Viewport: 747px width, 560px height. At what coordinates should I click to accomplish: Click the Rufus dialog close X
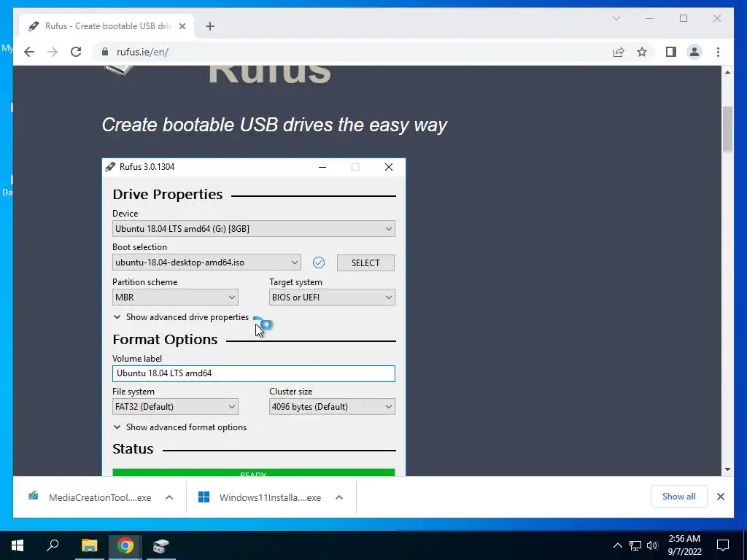(x=389, y=167)
